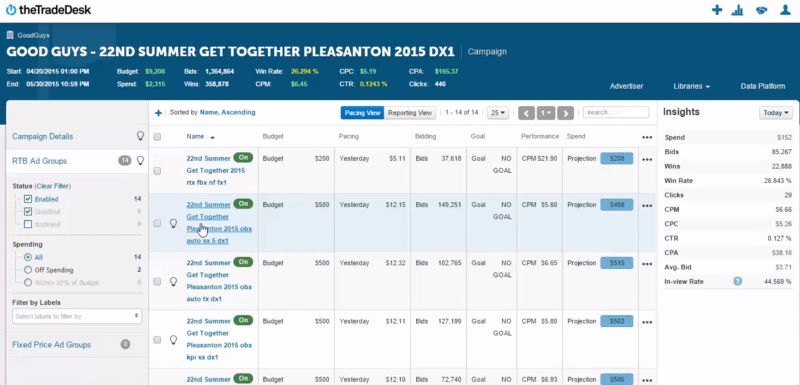Image resolution: width=800 pixels, height=385 pixels.
Task: Click the lightbulb next to Campaign Details
Action: point(140,136)
